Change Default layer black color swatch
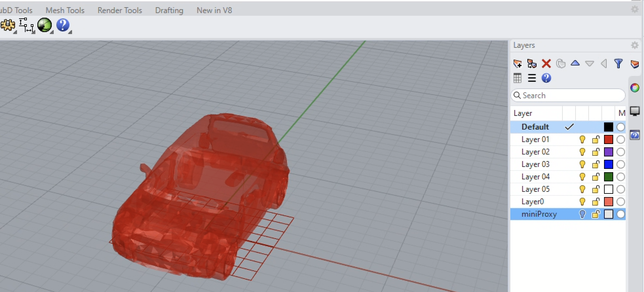Screen dimensions: 644x292 pyautogui.click(x=608, y=127)
